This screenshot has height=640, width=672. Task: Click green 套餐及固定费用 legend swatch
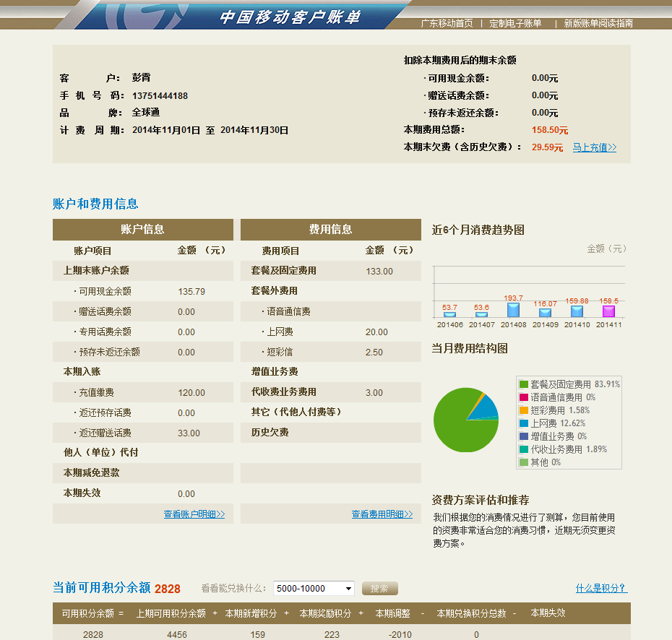coord(523,384)
